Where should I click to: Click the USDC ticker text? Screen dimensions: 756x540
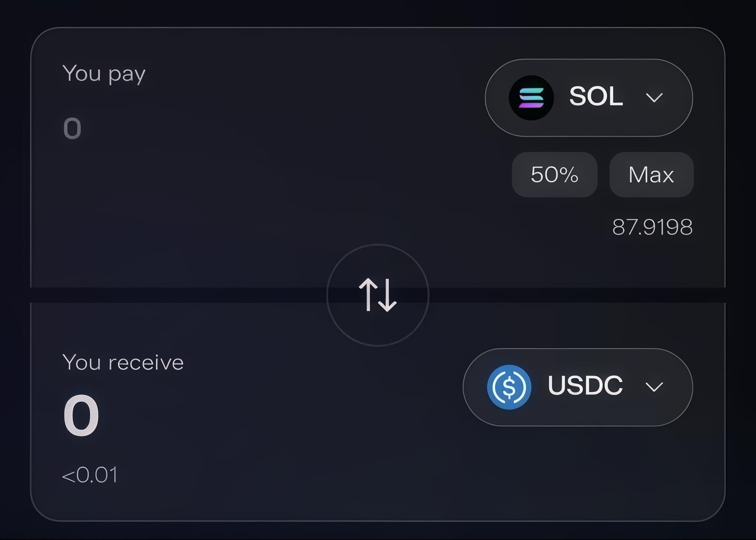585,386
